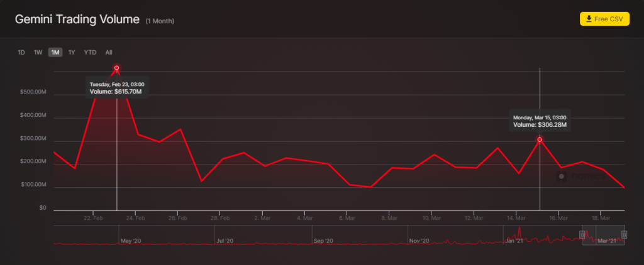Click the '8. Mar' x-axis label
Image resolution: width=644 pixels, height=265 pixels.
point(389,218)
